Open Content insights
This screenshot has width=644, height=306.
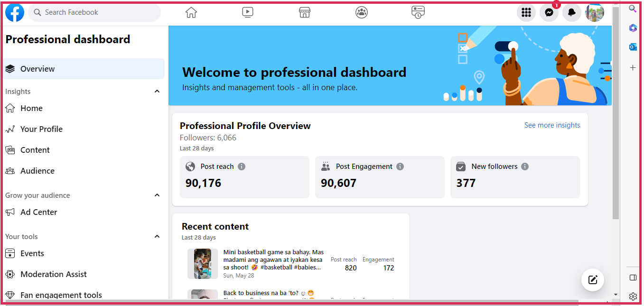pyautogui.click(x=84, y=150)
